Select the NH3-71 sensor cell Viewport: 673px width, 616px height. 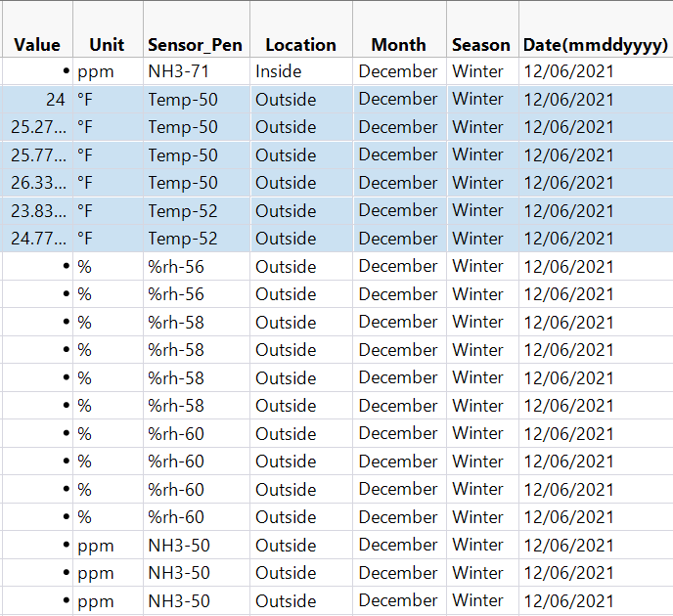[179, 71]
